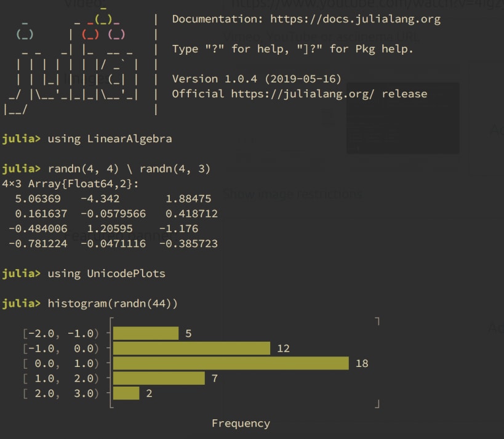Select the histogram bar with count 7

click(x=159, y=378)
